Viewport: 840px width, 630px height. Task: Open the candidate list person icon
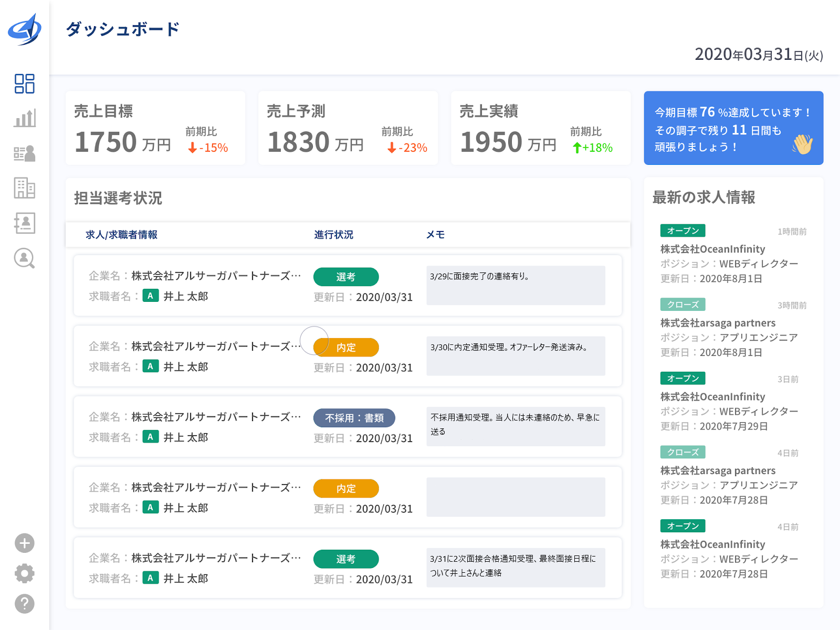click(x=25, y=153)
